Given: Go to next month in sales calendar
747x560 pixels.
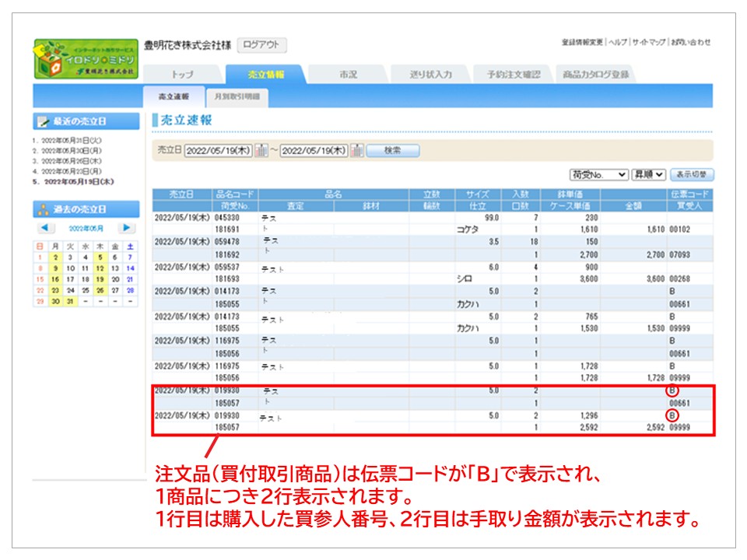Looking at the screenshot, I should tap(124, 228).
